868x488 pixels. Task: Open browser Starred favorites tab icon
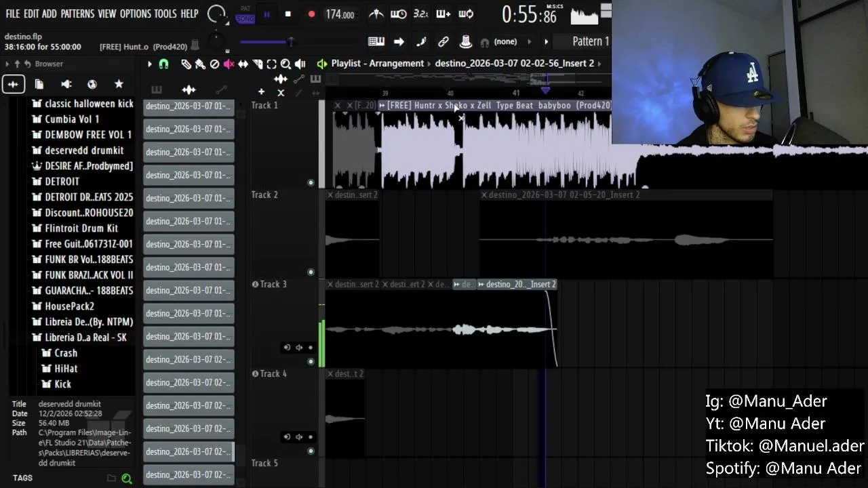click(119, 84)
